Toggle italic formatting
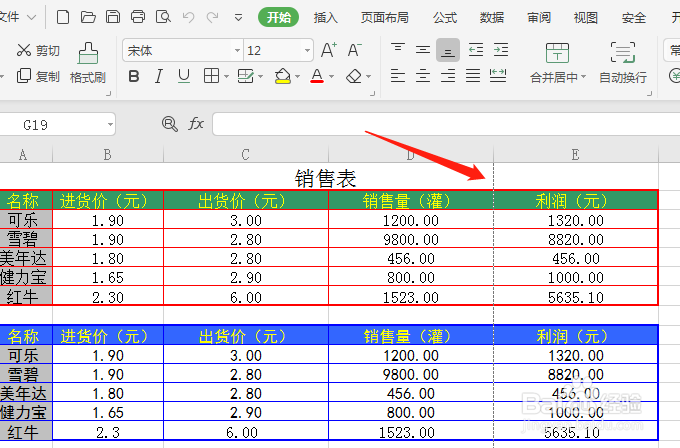The height and width of the screenshot is (448, 680). click(159, 76)
